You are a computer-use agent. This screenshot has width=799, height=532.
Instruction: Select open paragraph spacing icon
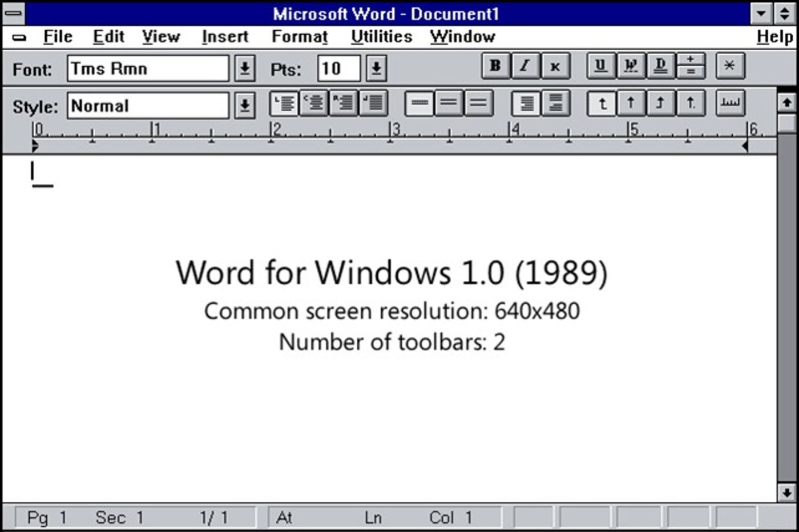click(x=555, y=104)
